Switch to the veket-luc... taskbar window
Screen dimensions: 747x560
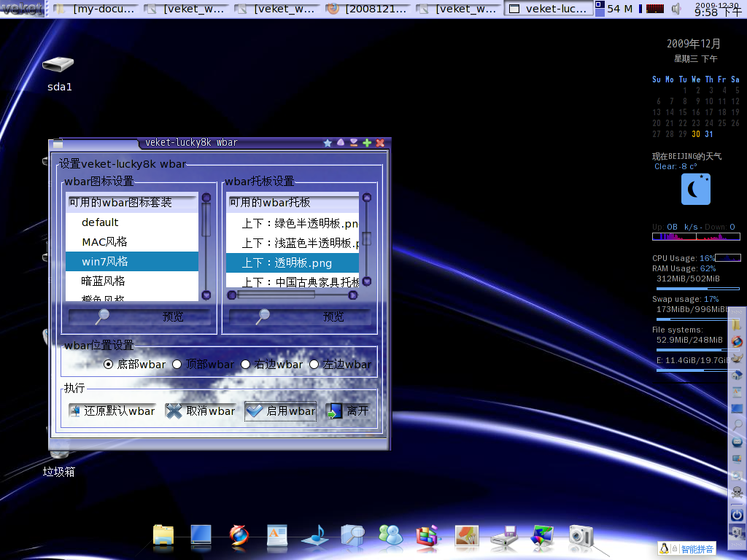(x=549, y=9)
